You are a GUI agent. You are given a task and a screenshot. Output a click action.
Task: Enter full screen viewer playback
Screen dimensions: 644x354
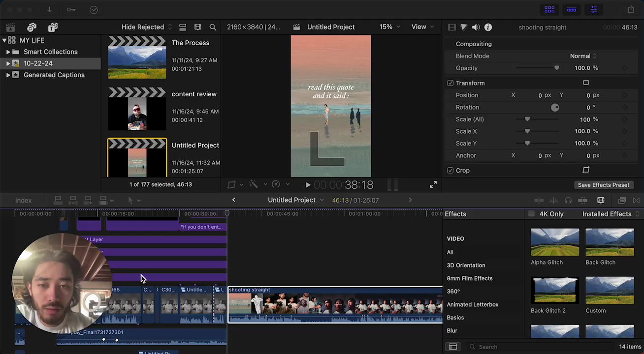tap(433, 185)
